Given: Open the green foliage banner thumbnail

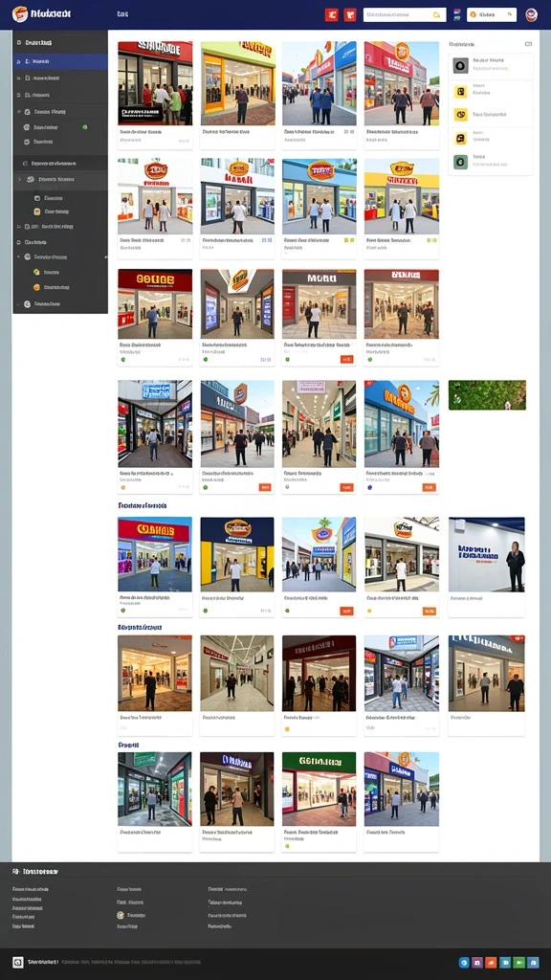Looking at the screenshot, I should coord(487,395).
